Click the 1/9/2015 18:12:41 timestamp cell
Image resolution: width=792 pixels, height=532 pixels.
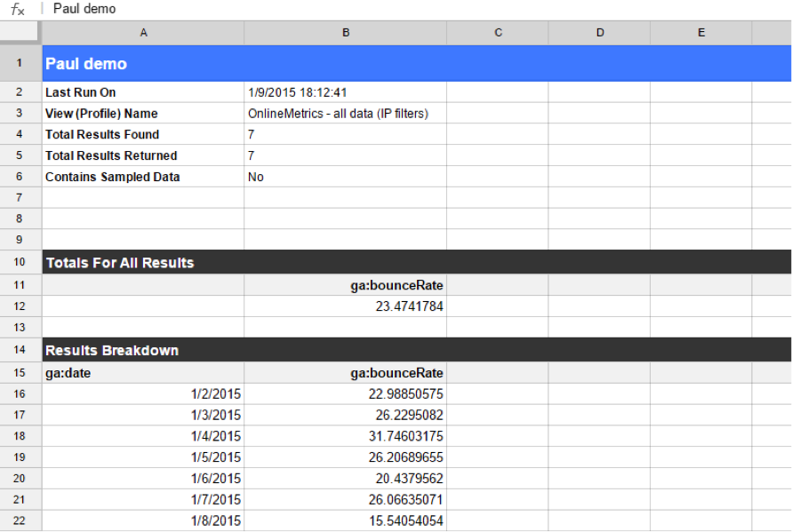(346, 92)
